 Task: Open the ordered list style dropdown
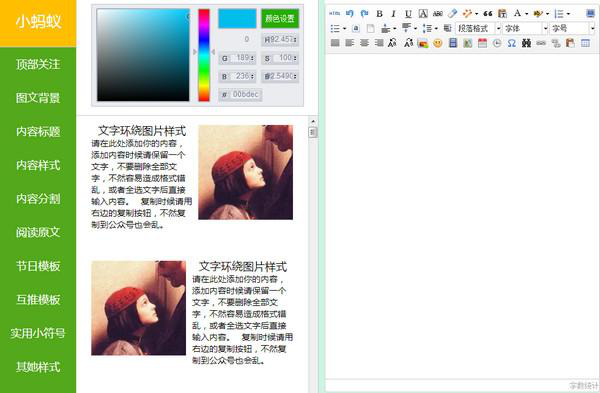tap(568, 14)
